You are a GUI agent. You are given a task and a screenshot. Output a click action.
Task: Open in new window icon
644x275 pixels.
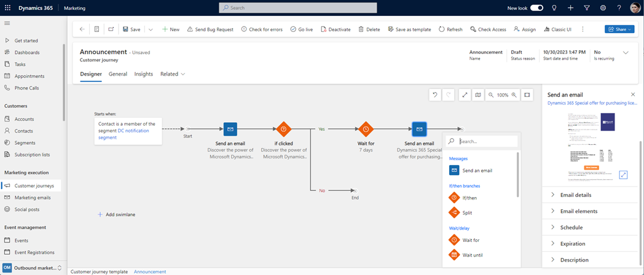(111, 29)
